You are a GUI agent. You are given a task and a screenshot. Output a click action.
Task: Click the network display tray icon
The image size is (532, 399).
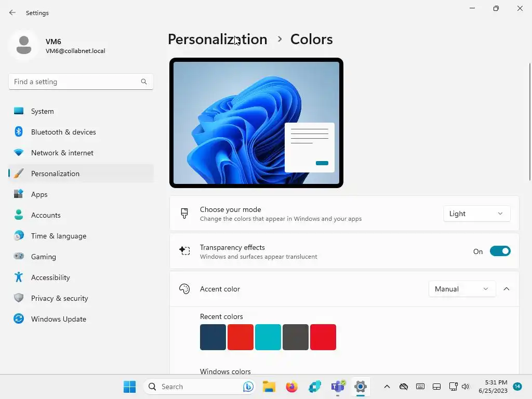tap(453, 387)
